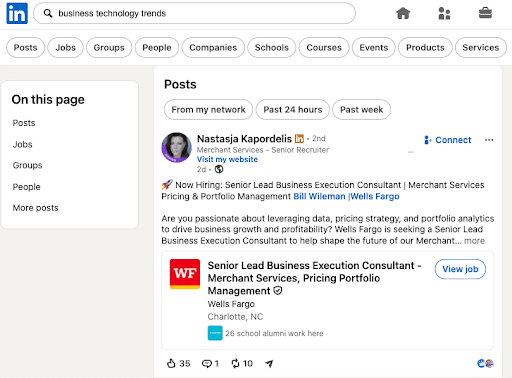Jump to People in On this page
The height and width of the screenshot is (378, 512).
pos(26,187)
